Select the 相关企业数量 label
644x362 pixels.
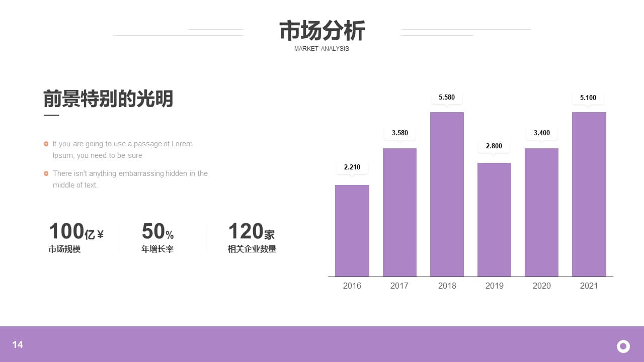tap(252, 249)
